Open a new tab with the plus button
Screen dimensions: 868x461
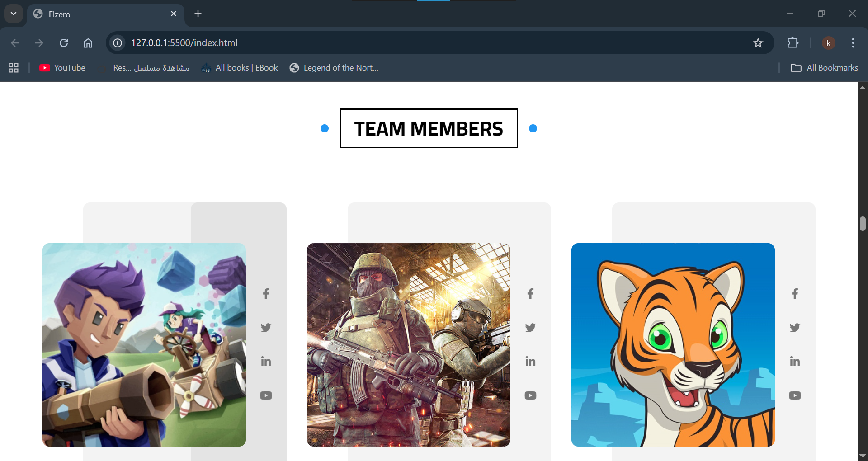click(198, 14)
